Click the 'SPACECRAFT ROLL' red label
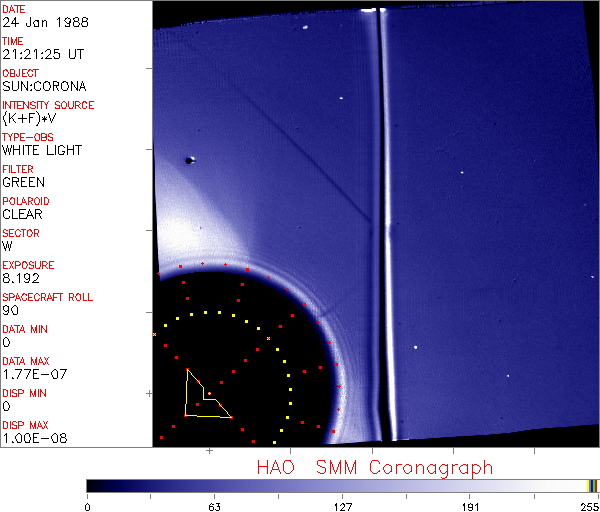 pos(48,298)
